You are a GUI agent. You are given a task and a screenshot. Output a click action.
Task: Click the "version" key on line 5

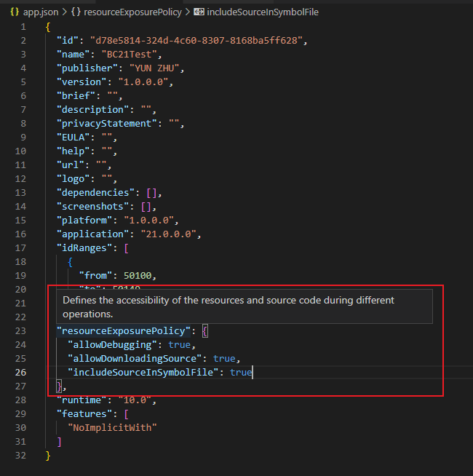pos(82,82)
